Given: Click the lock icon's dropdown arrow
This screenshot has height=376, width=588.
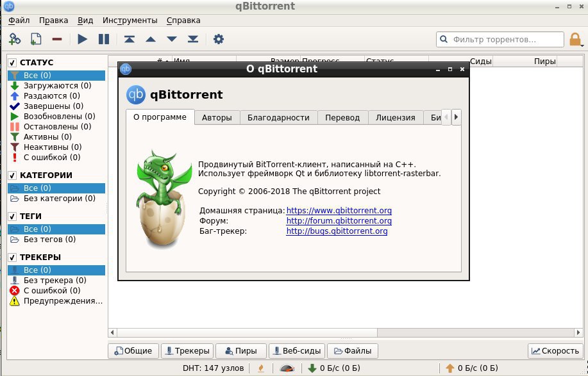Looking at the screenshot, I should (x=583, y=45).
